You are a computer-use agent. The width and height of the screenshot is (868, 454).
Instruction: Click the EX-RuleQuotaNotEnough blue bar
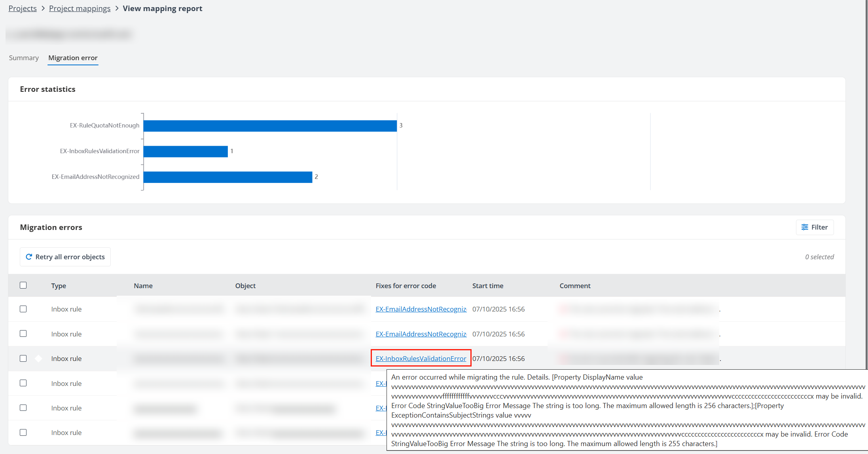(x=270, y=126)
